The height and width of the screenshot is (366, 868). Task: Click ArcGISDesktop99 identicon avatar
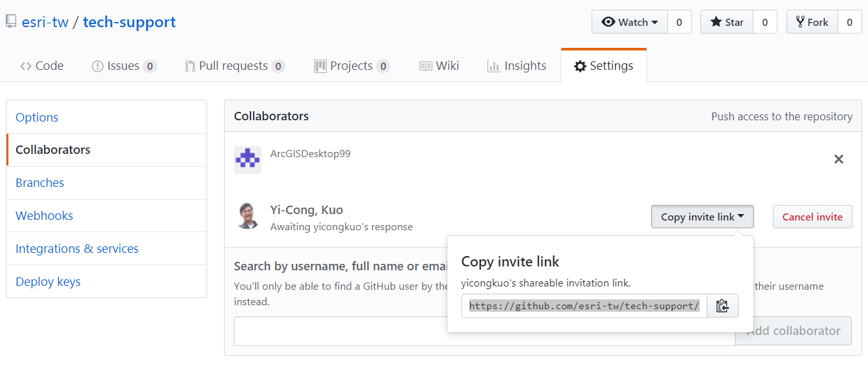coord(247,160)
